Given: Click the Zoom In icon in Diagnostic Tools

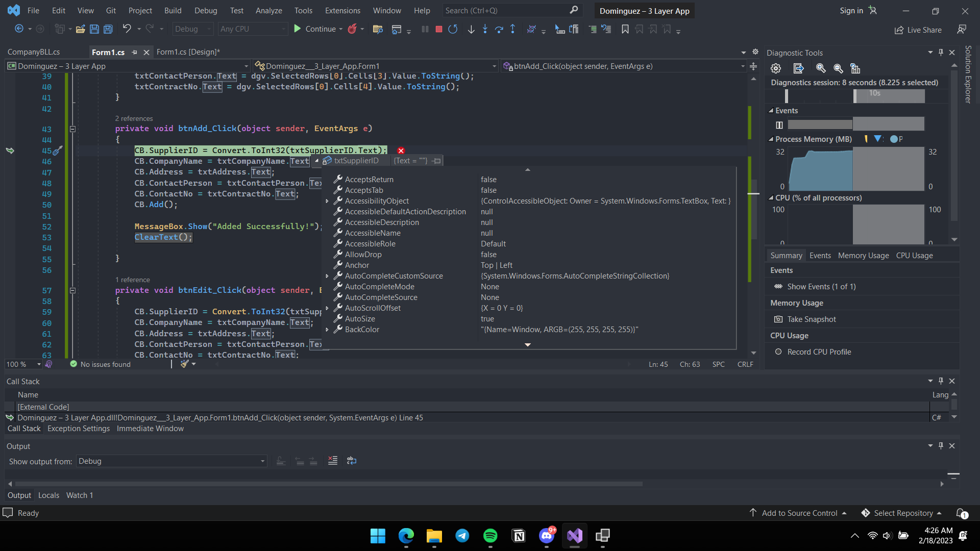Looking at the screenshot, I should pos(821,68).
